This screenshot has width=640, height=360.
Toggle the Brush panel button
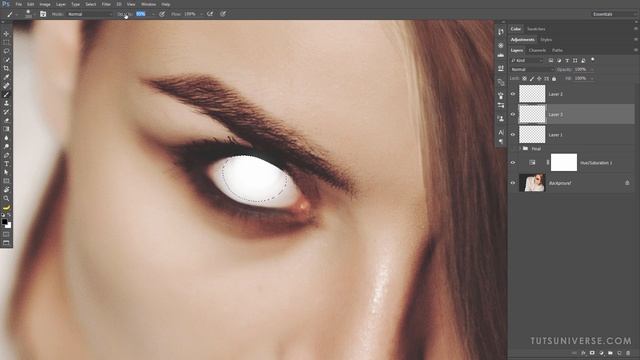point(43,14)
